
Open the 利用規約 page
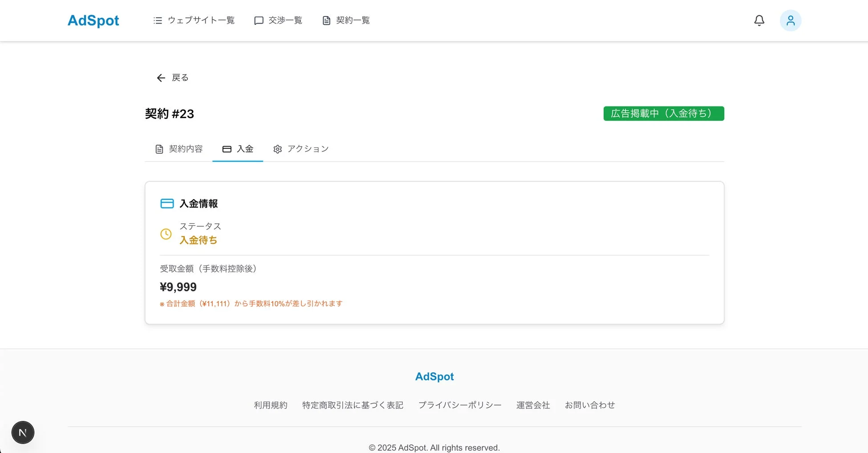click(x=270, y=405)
